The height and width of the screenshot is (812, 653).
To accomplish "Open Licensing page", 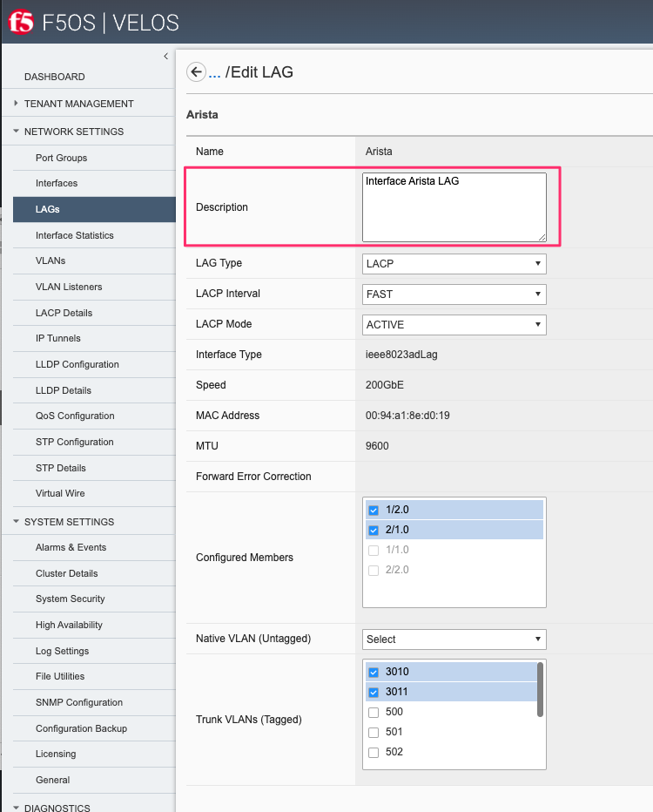I will click(x=56, y=754).
